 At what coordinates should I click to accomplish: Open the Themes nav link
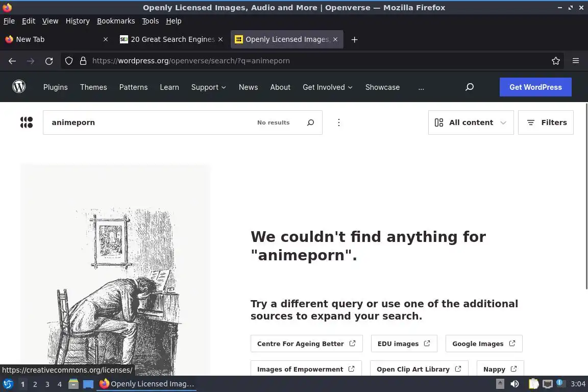click(x=93, y=87)
